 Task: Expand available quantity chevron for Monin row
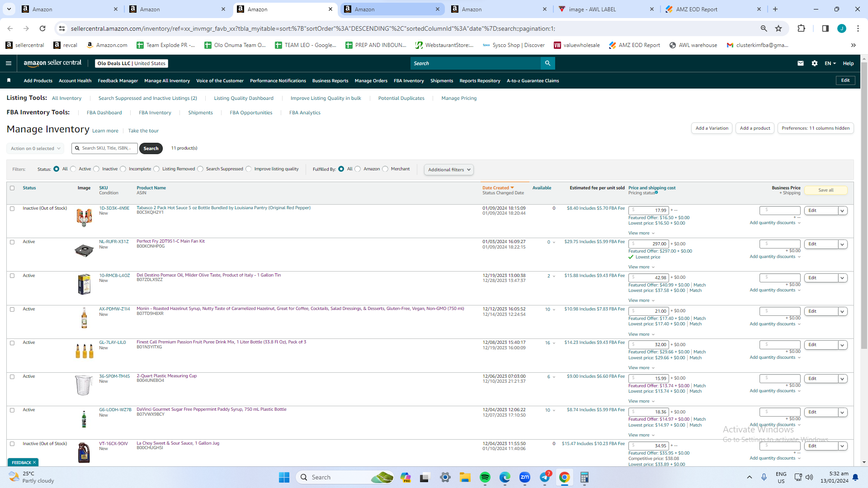click(x=554, y=310)
